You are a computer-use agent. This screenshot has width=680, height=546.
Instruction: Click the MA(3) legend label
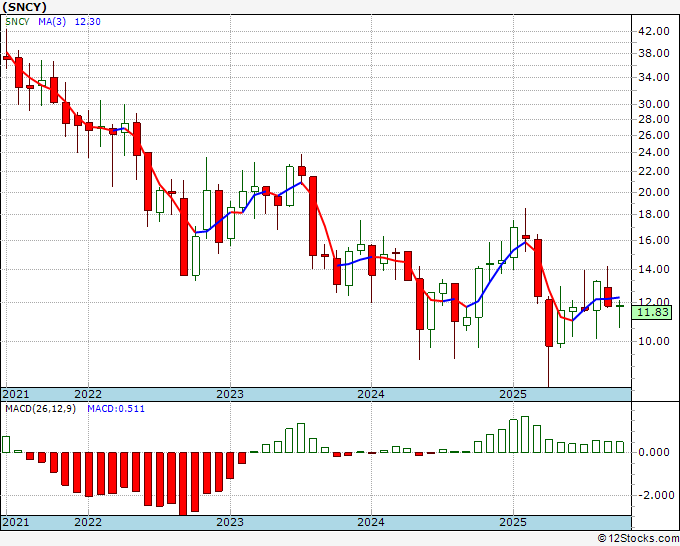pos(52,22)
